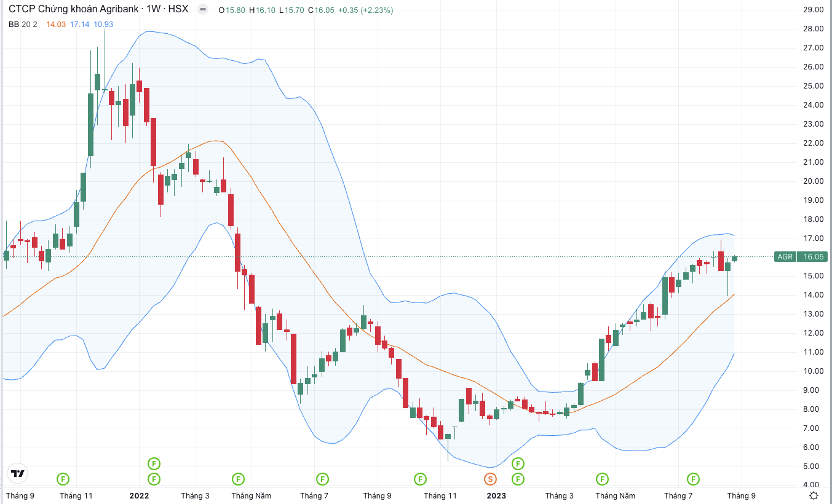Click the F marker before Tháng 11 2021
This screenshot has width=832, height=504.
(63, 478)
